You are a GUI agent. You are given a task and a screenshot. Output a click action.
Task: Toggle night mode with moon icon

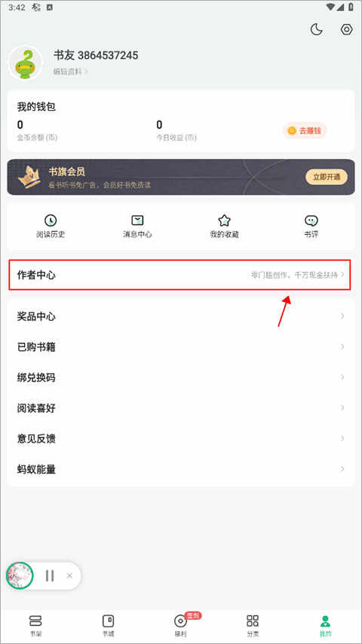pyautogui.click(x=316, y=29)
